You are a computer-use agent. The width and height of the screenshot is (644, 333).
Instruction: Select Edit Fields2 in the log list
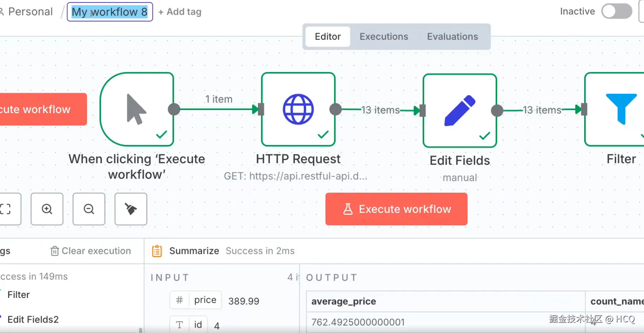33,319
